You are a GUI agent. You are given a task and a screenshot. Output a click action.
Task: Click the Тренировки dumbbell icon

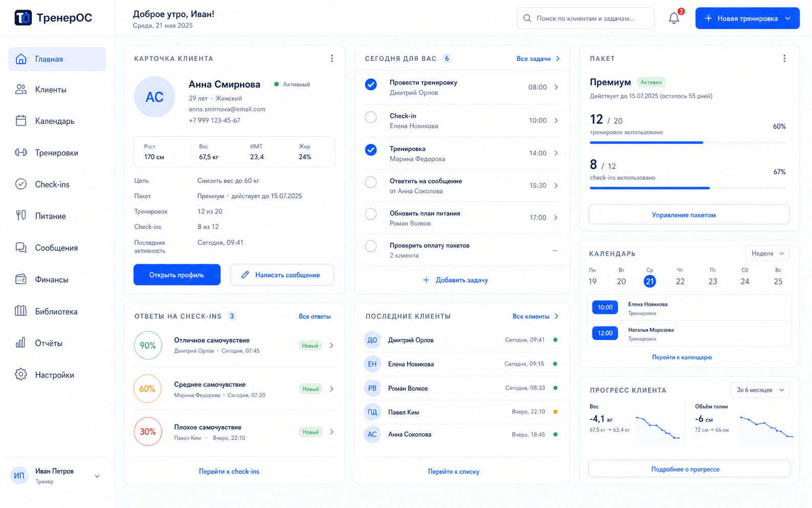pyautogui.click(x=21, y=153)
